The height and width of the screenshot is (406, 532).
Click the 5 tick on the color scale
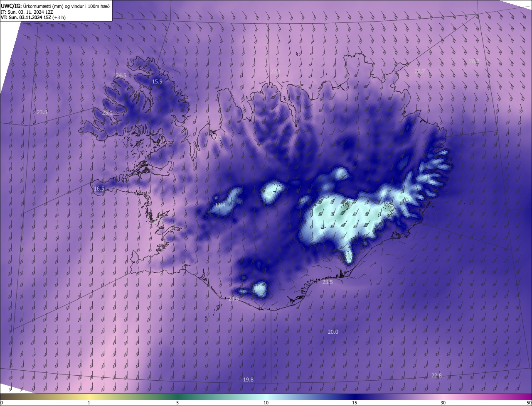[x=177, y=403]
